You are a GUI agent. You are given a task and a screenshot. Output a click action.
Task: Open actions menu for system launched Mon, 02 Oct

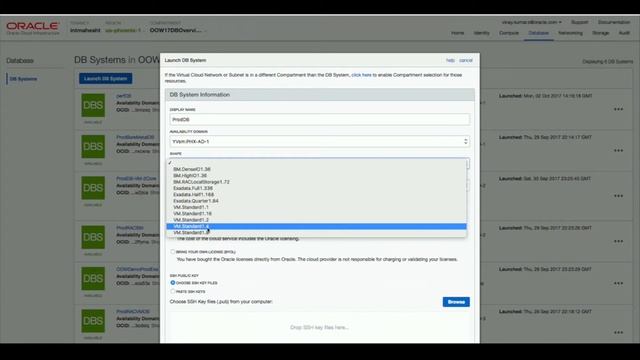[x=618, y=109]
